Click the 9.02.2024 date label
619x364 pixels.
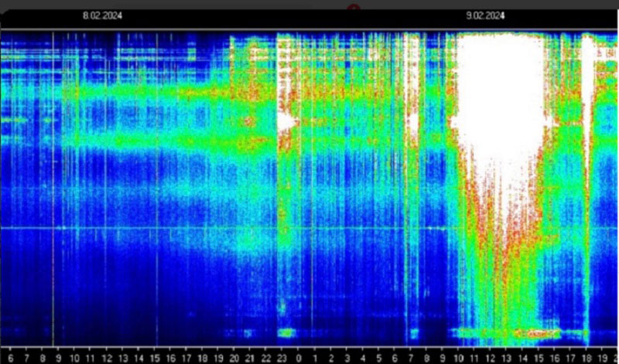[485, 15]
